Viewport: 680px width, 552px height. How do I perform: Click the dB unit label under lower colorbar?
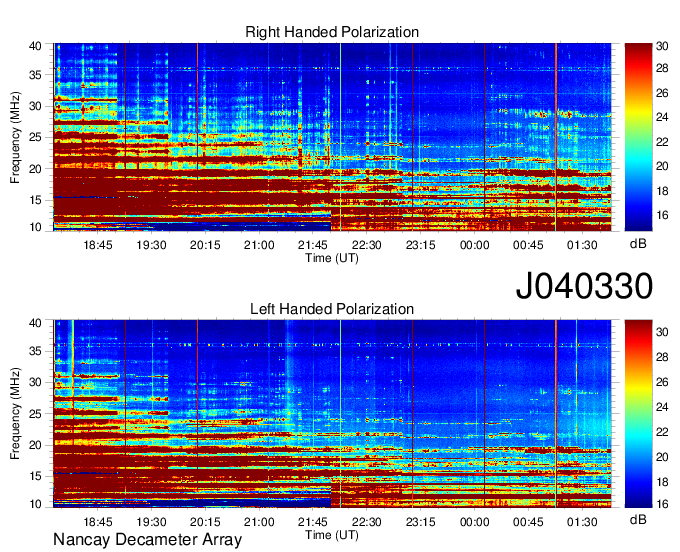(638, 519)
